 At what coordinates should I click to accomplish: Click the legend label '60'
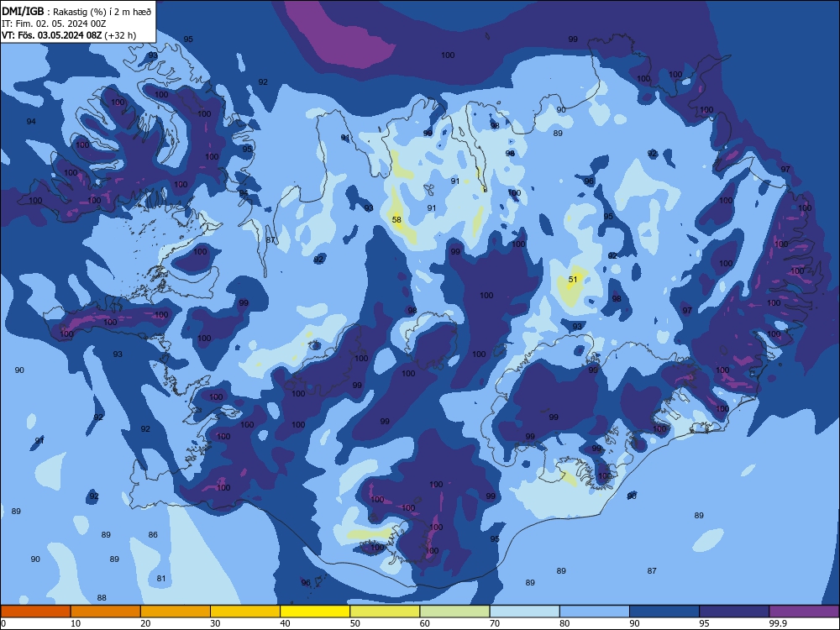(425, 623)
